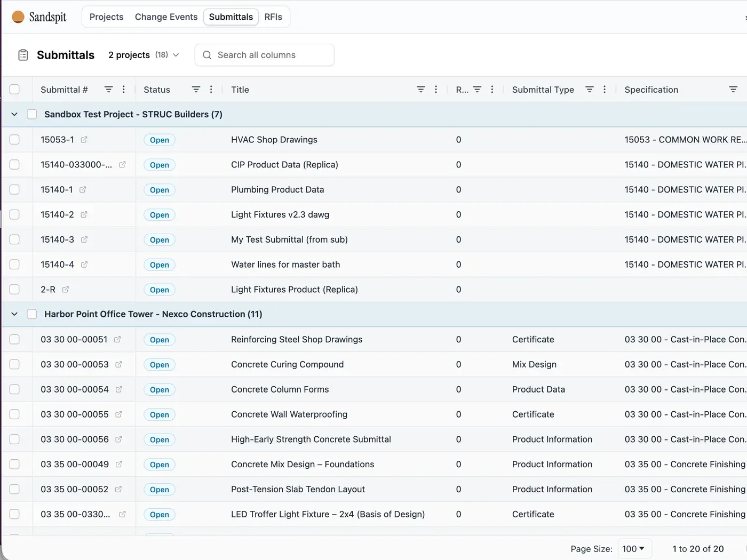
Task: Filter the Submittal Type column
Action: [x=589, y=90]
